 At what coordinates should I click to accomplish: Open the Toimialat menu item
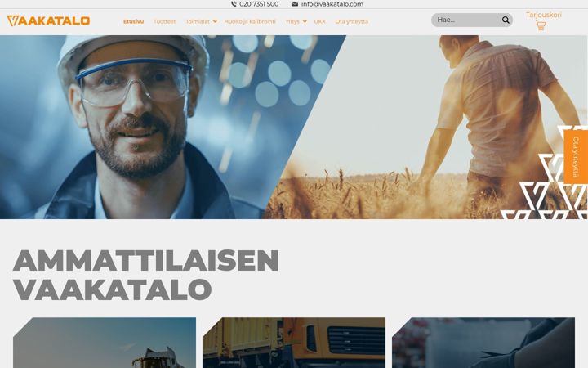[198, 21]
